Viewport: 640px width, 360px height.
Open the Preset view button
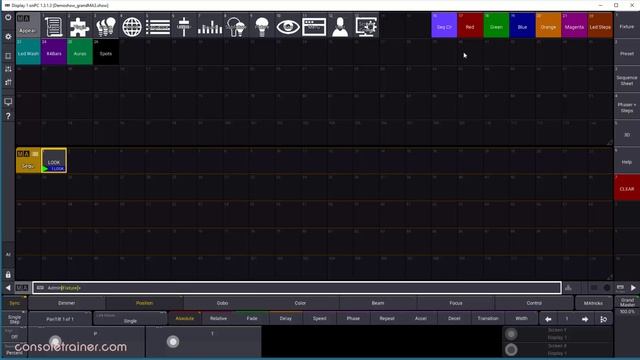[627, 52]
